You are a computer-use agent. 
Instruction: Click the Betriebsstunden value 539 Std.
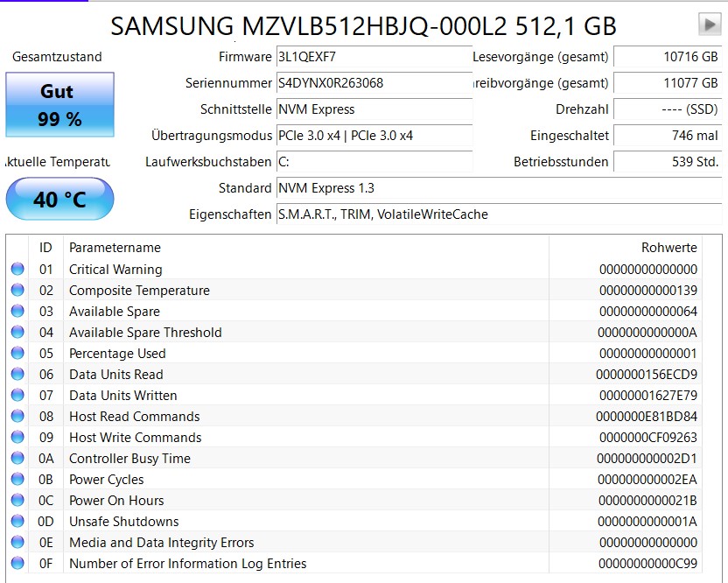668,162
